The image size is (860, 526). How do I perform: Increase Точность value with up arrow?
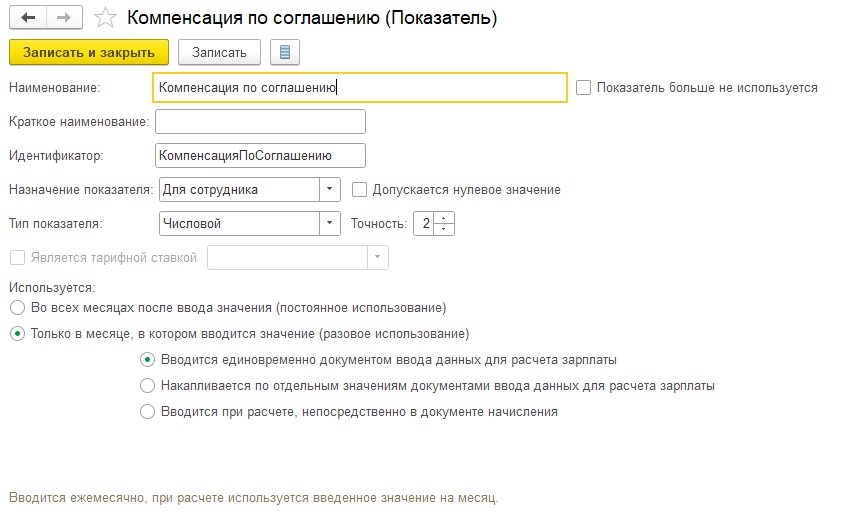[444, 218]
